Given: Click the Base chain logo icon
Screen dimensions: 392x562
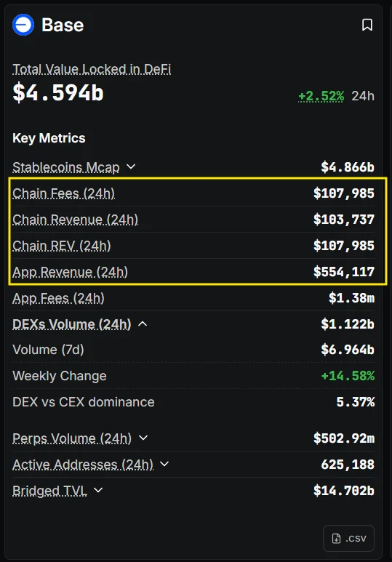Looking at the screenshot, I should tap(23, 25).
